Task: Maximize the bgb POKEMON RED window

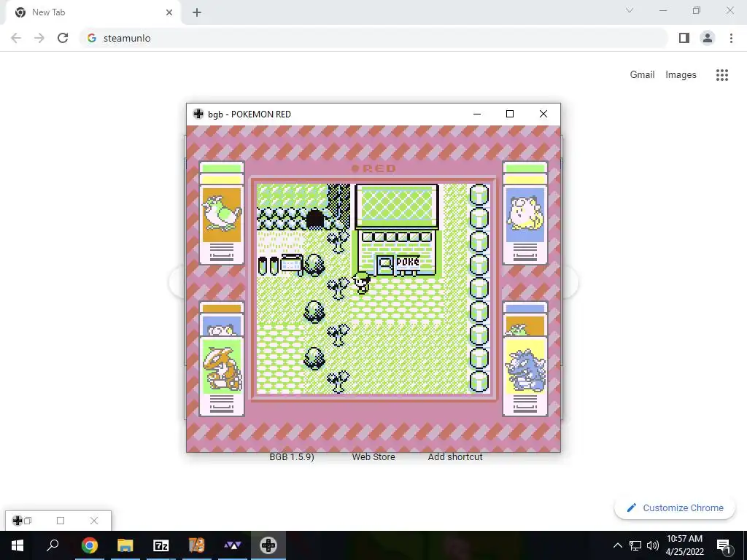Action: [510, 114]
